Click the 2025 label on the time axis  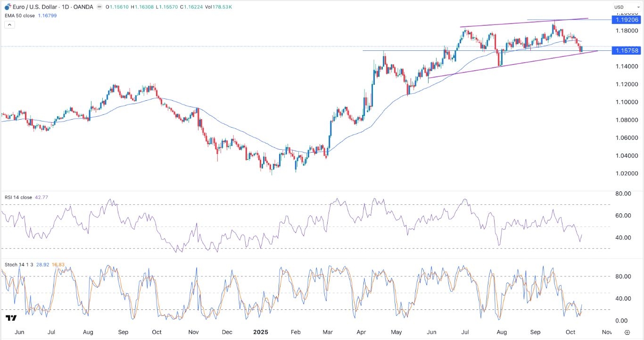pos(261,332)
